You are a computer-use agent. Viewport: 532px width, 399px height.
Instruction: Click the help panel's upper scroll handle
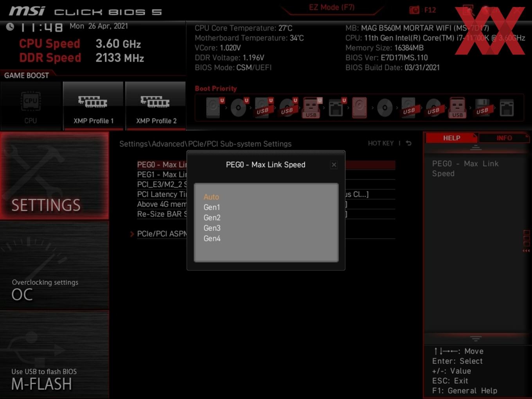(x=476, y=147)
